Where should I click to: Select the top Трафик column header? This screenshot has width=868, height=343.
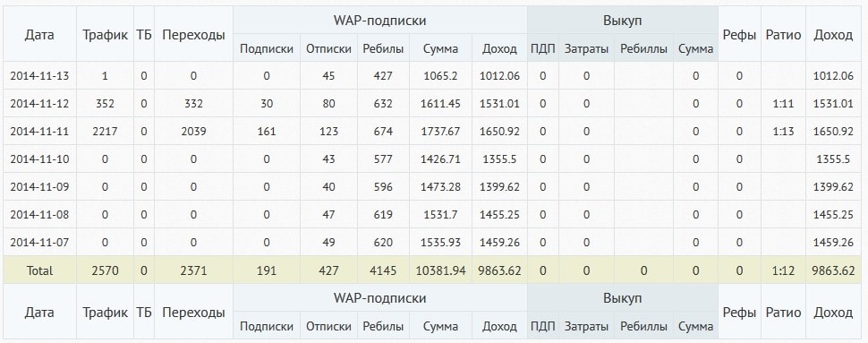click(106, 34)
